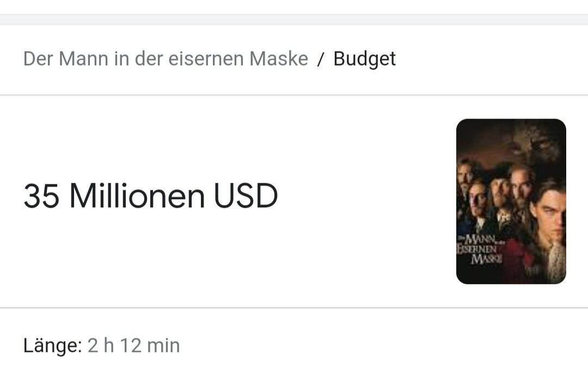Click the slash separator in the breadcrumb
The height and width of the screenshot is (376, 588).
[x=320, y=59]
